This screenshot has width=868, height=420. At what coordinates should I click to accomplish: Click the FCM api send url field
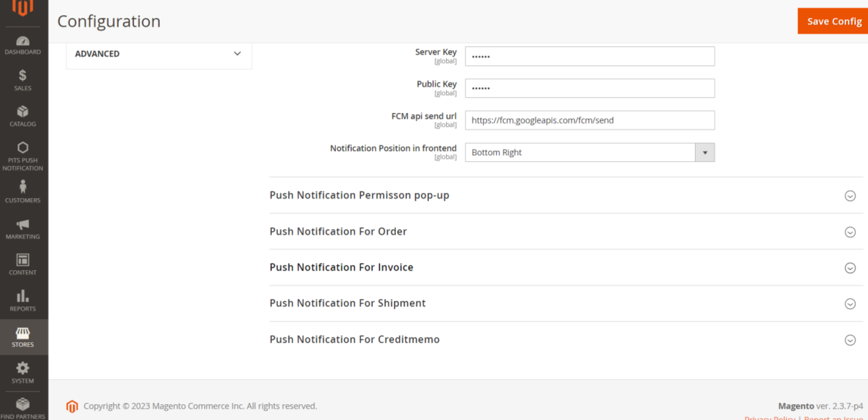(589, 120)
